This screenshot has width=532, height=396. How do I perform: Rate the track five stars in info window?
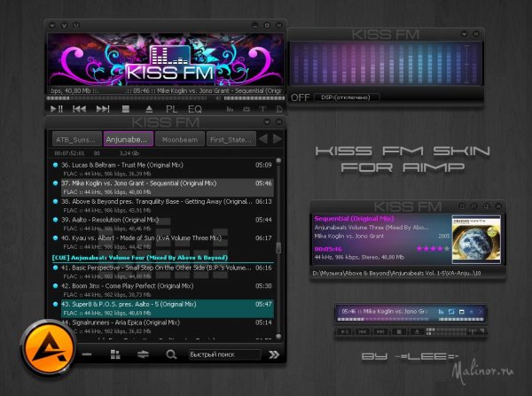447,249
